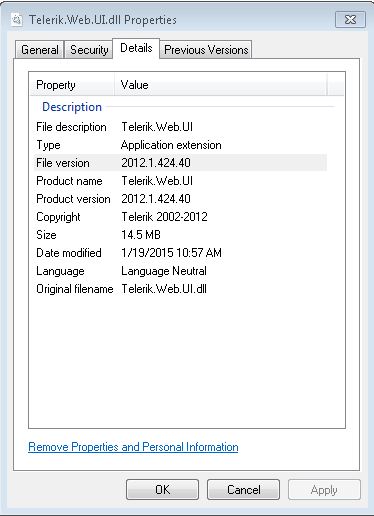Click the File version value 2012.1.424.40
The height and width of the screenshot is (516, 374).
(x=156, y=163)
